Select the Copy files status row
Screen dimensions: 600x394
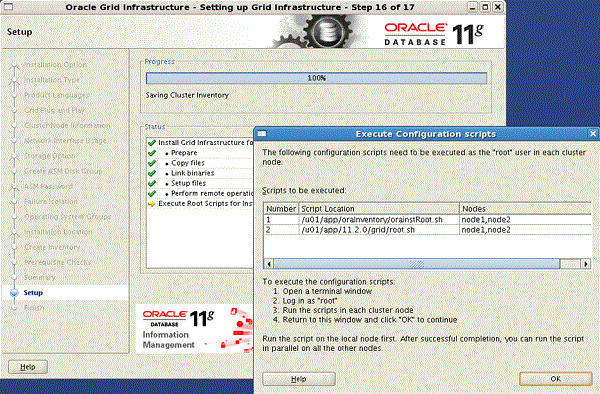pos(200,163)
